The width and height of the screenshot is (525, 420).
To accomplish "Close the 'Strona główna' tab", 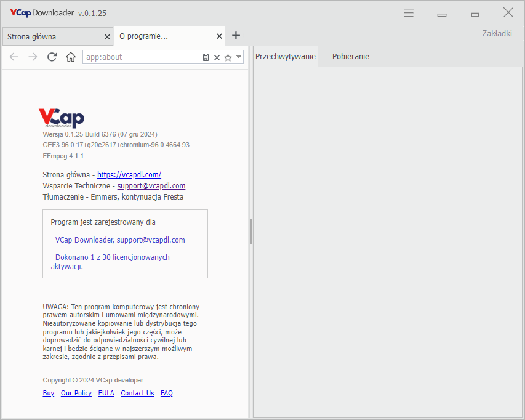I will coord(107,37).
